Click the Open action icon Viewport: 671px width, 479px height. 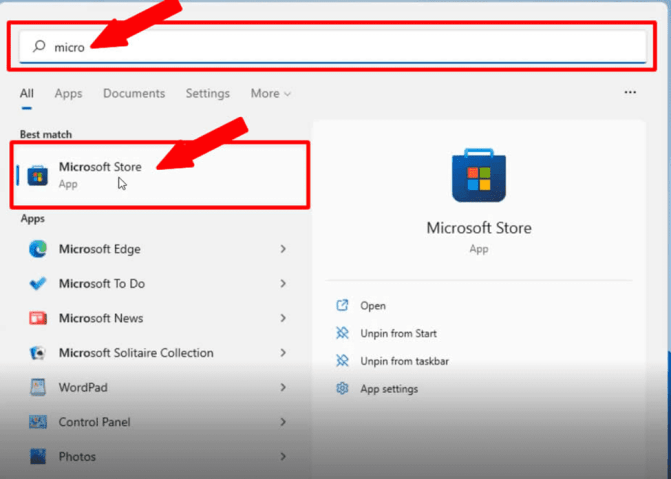point(342,305)
